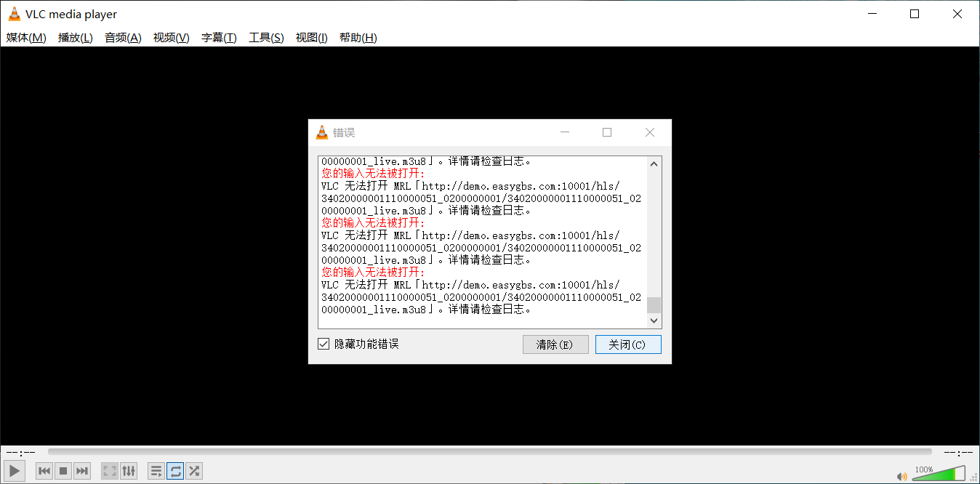Show the playlist via toolbar icon
Viewport: 980px width, 484px height.
[156, 471]
